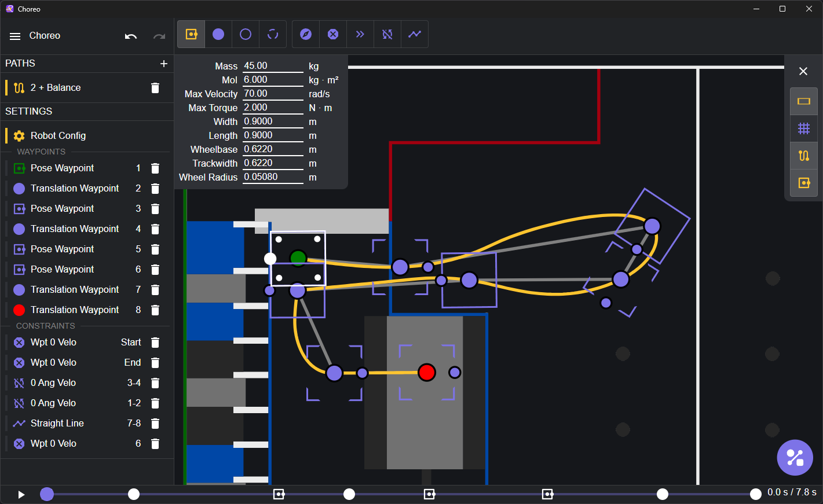This screenshot has width=823, height=504.
Task: Toggle the grid overlay visibility
Action: pyautogui.click(x=804, y=128)
